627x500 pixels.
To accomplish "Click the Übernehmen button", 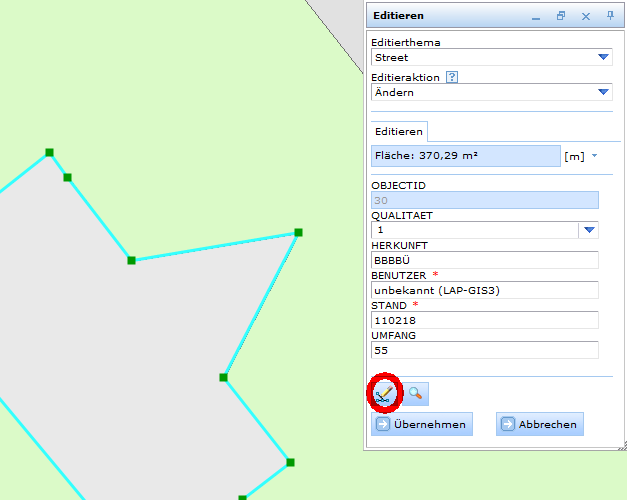I will (x=422, y=424).
